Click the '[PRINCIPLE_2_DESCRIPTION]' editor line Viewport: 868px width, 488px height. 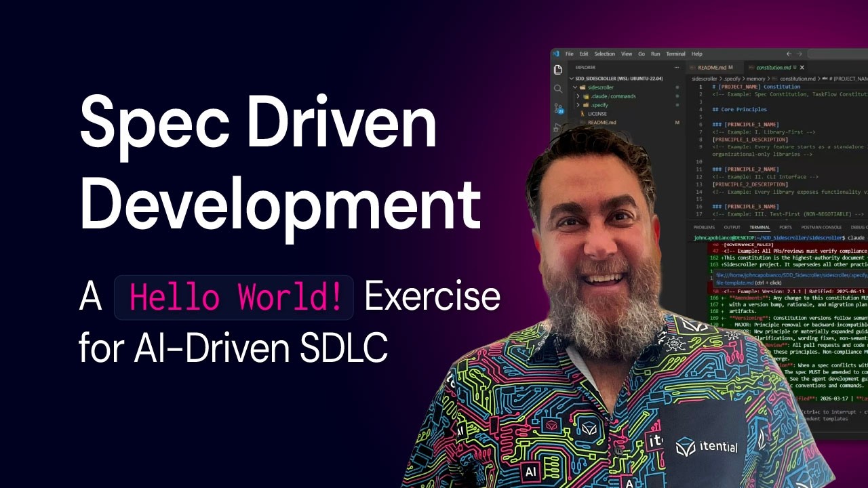[750, 184]
